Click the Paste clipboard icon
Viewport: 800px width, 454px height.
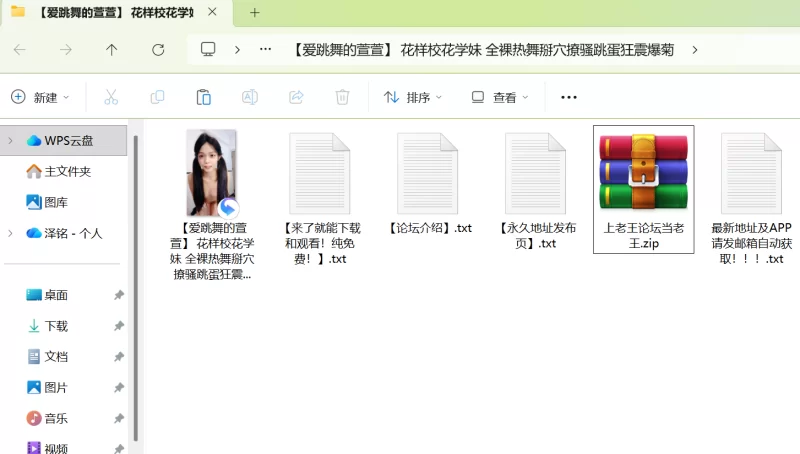[x=204, y=97]
